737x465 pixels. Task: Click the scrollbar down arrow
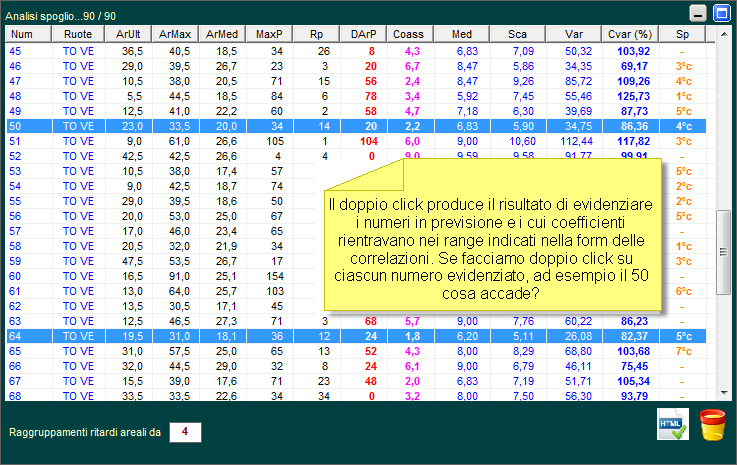coord(724,393)
